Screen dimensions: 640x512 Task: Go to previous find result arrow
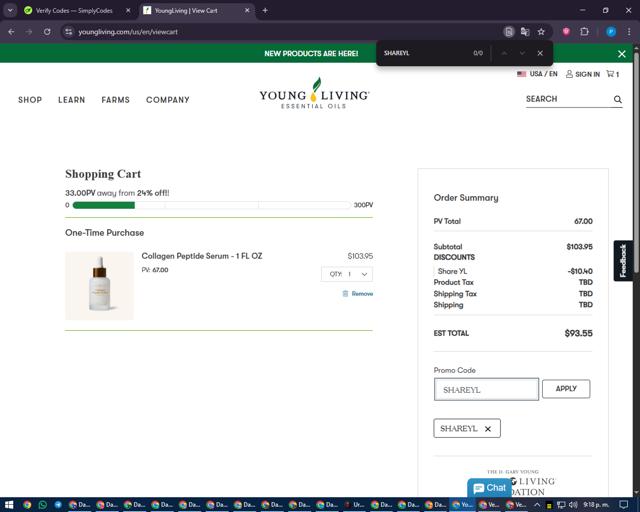point(504,53)
